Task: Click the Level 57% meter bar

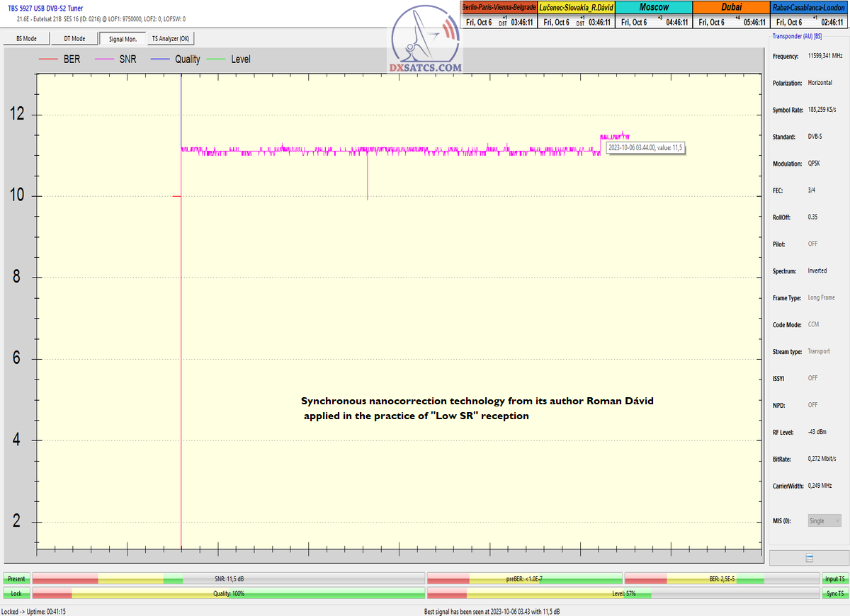Action: [623, 593]
